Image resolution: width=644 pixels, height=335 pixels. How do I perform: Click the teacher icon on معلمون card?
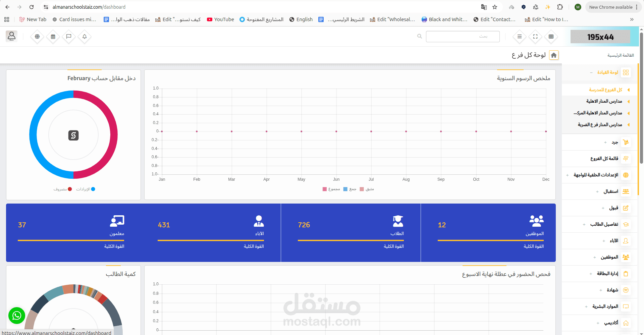point(117,221)
